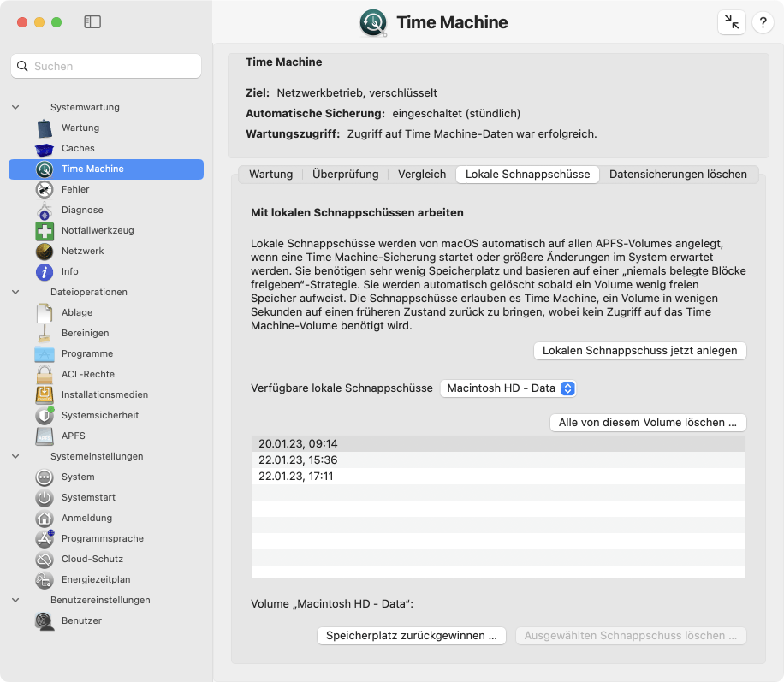Select the APFS drive icon
Viewport: 784px width, 682px height.
[x=45, y=436]
